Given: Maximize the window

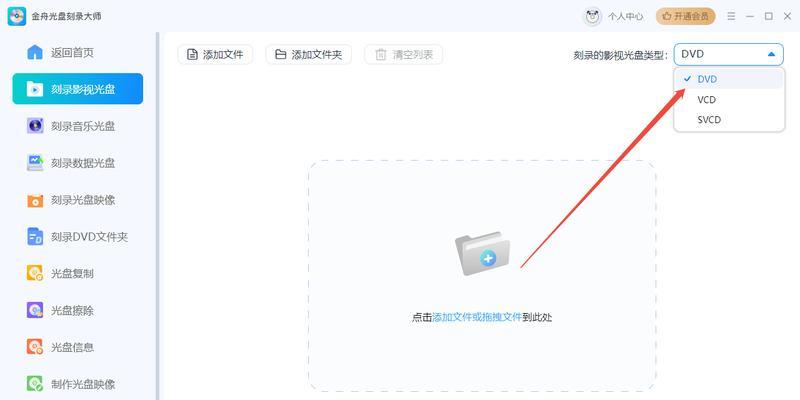Looking at the screenshot, I should [x=769, y=16].
